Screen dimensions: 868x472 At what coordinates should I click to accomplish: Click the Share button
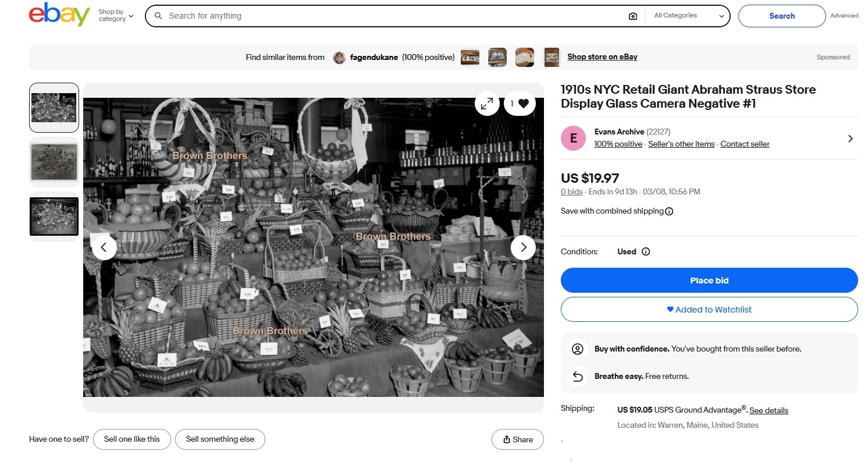pos(517,439)
